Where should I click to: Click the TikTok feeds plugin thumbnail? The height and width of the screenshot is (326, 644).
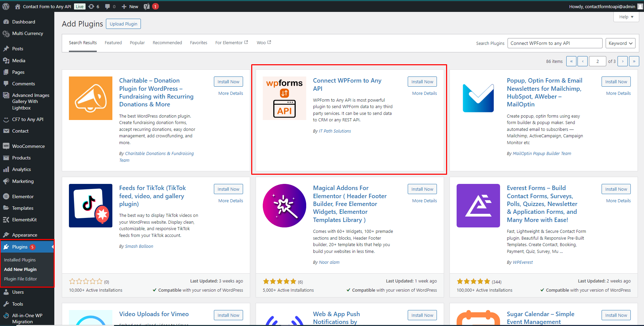(x=91, y=206)
